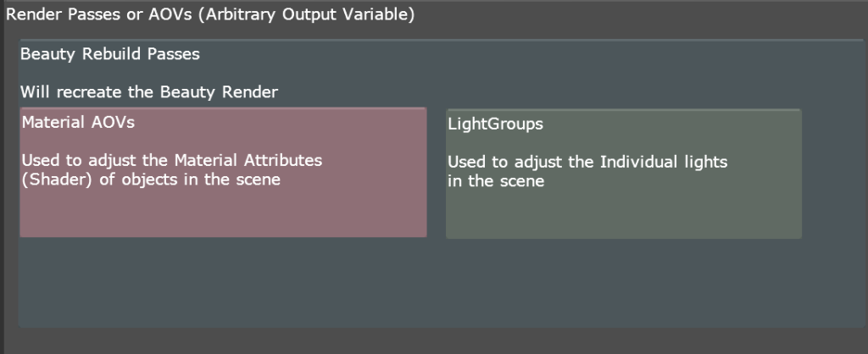Click the dark grey area below Beauty Rebuild backdrop
868x354 pixels.
434,340
